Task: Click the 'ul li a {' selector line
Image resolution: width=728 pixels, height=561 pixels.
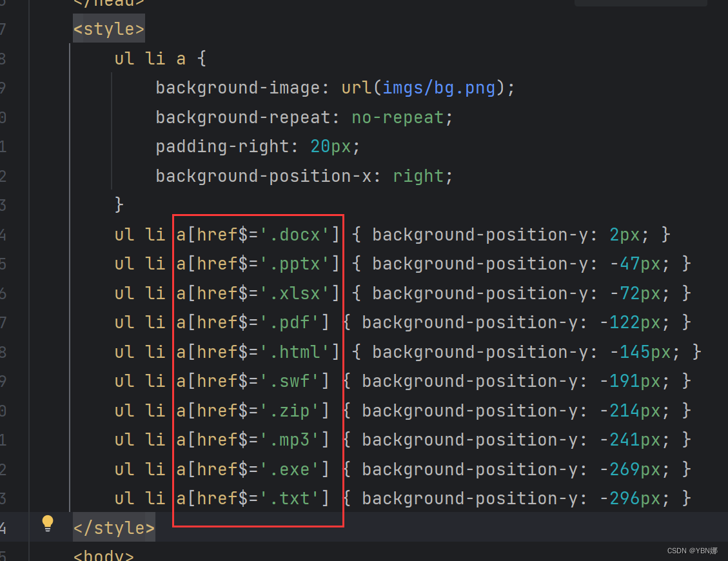Action: click(x=160, y=59)
